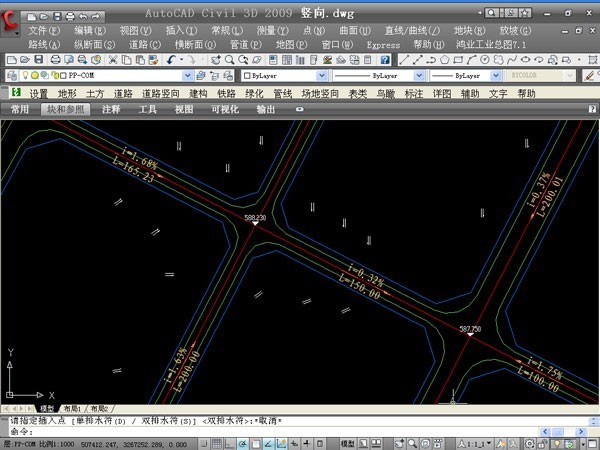The height and width of the screenshot is (450, 600).
Task: Switch to the 注释 ribbon tab
Action: pyautogui.click(x=111, y=109)
